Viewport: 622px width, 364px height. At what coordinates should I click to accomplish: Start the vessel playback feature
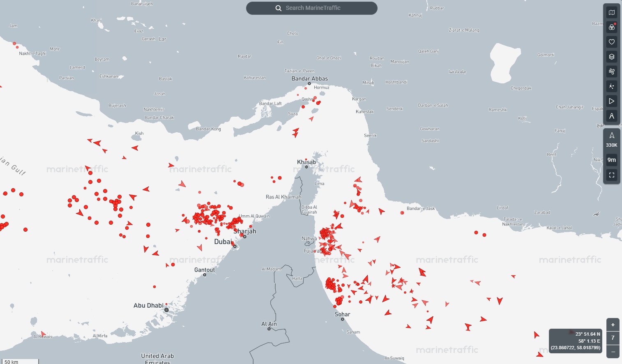pos(611,101)
